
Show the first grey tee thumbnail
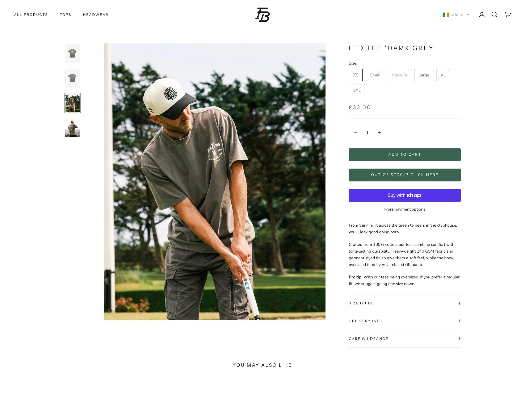pos(72,53)
